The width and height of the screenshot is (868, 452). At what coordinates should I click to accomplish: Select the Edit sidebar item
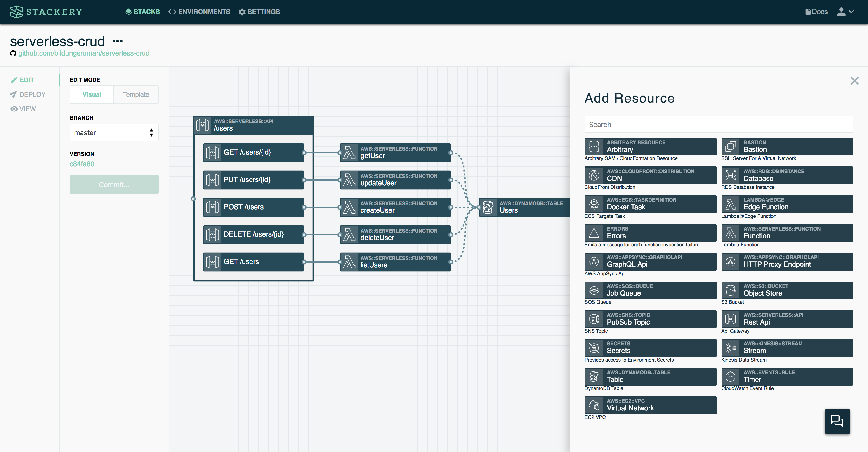click(22, 80)
